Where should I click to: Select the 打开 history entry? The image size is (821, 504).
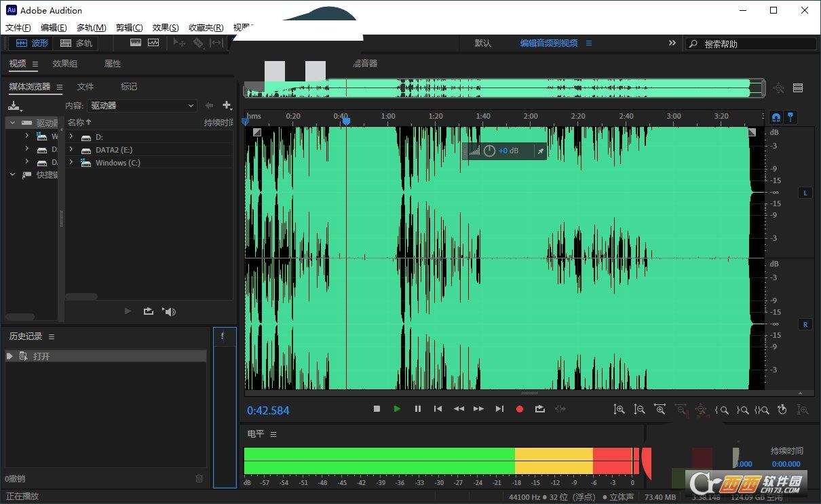(x=106, y=356)
